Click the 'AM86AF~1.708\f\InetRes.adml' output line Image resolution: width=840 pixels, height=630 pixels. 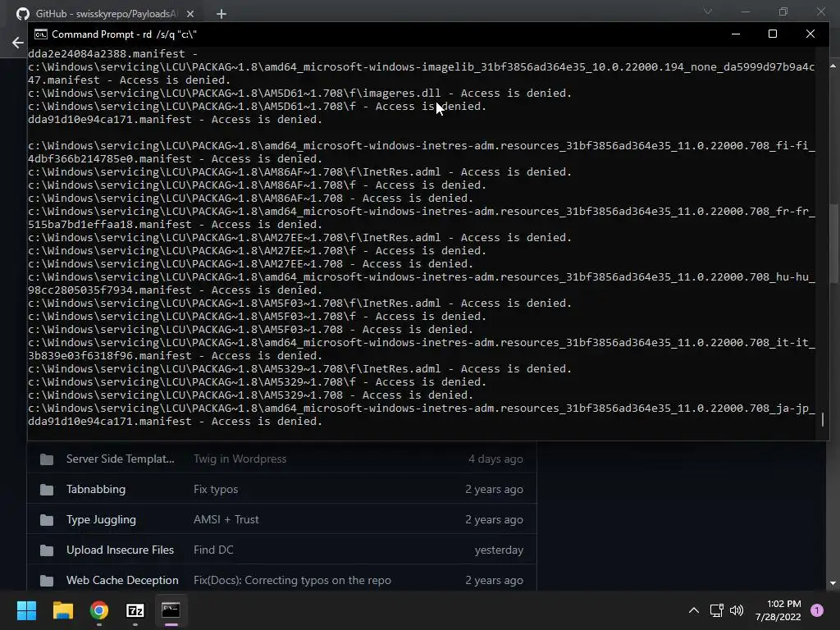coord(299,172)
